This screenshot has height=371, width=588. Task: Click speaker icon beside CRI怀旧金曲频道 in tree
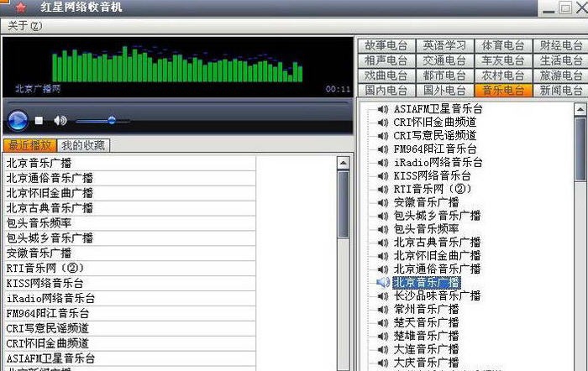pos(382,123)
